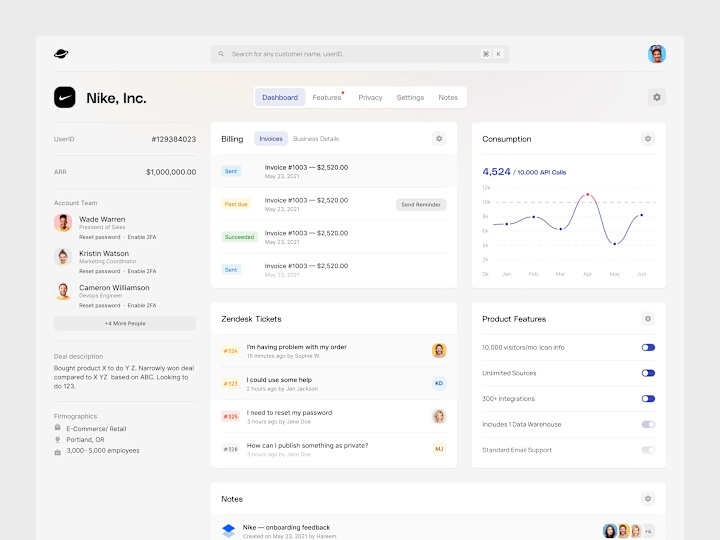Viewport: 720px width, 540px height.
Task: Open account settings gear near tabs
Action: point(657,97)
